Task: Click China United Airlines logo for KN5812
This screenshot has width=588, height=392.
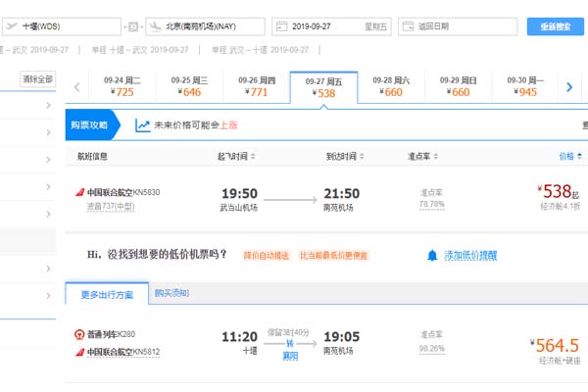Action: pyautogui.click(x=79, y=352)
